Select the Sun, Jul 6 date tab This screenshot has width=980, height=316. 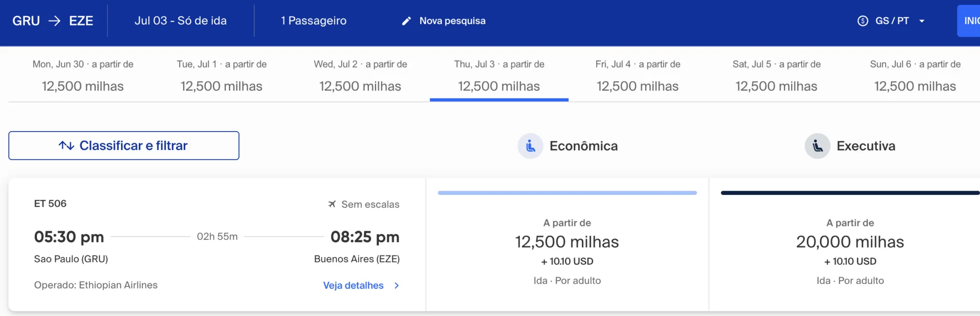914,76
